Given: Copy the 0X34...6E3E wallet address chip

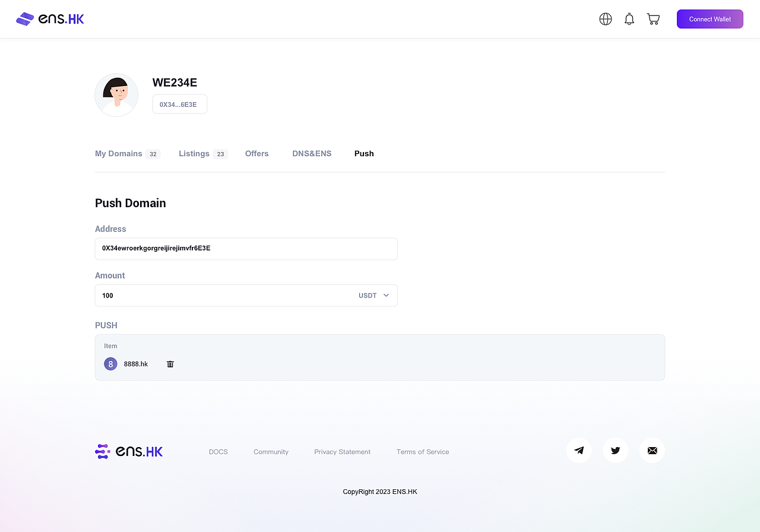Looking at the screenshot, I should tap(179, 104).
